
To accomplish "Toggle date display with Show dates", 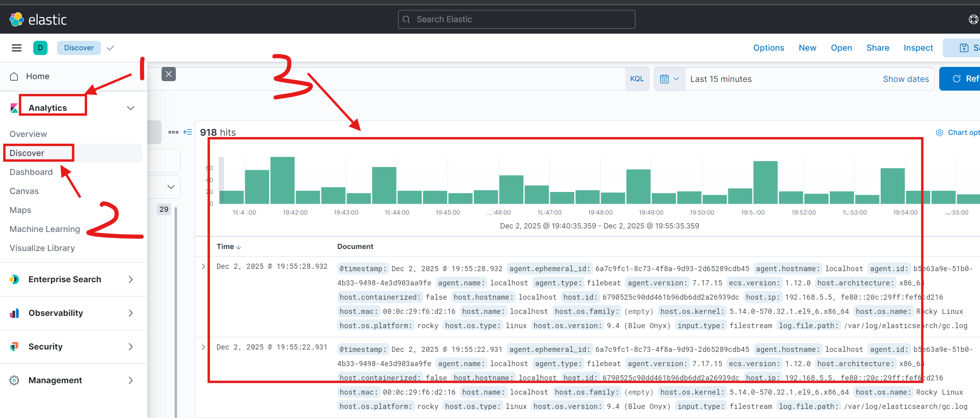I will click(x=906, y=79).
